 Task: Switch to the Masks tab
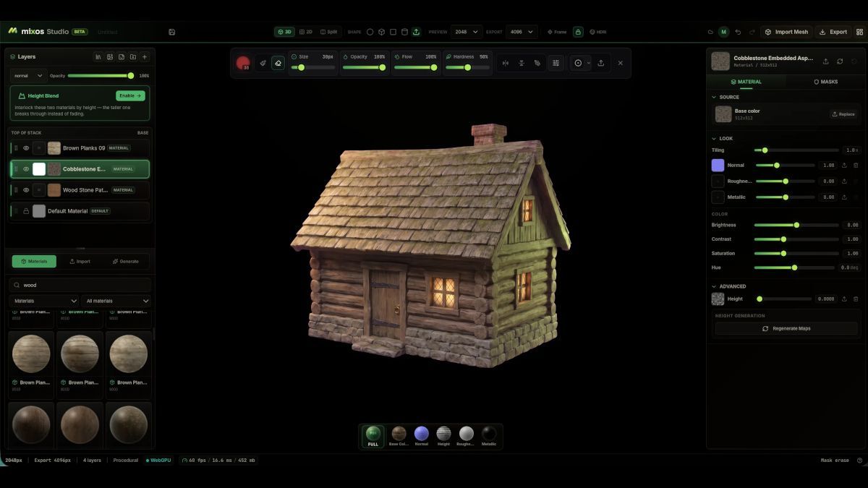[x=825, y=82]
